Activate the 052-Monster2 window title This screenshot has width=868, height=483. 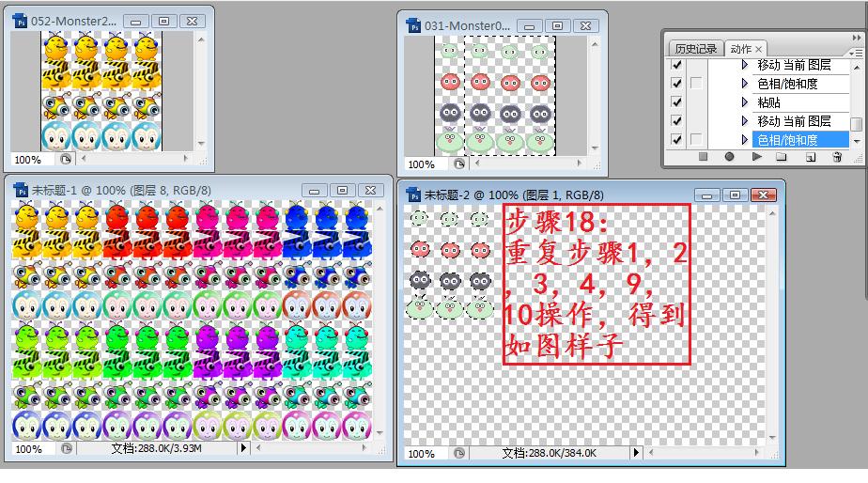[x=73, y=21]
